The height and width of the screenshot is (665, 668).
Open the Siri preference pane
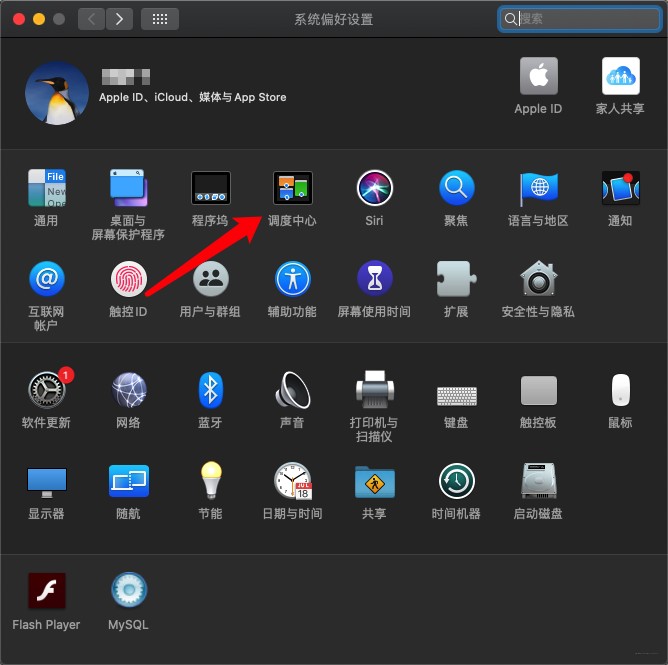pyautogui.click(x=374, y=188)
